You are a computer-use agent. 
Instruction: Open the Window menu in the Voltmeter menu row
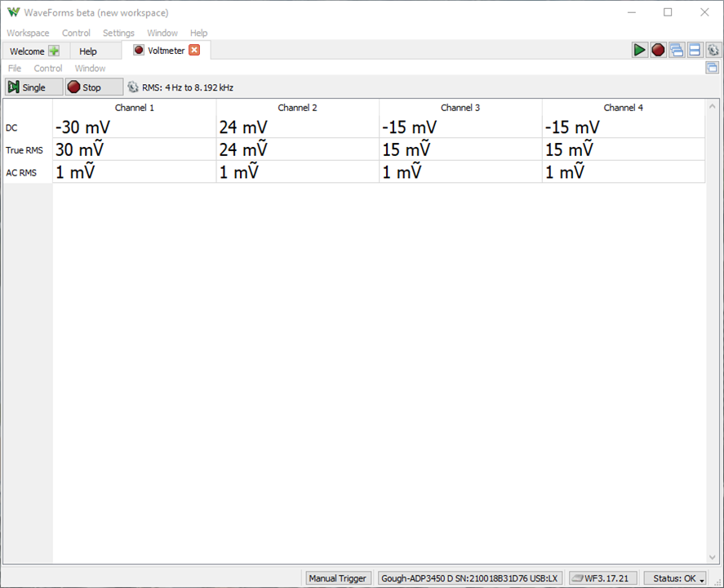[x=90, y=69]
